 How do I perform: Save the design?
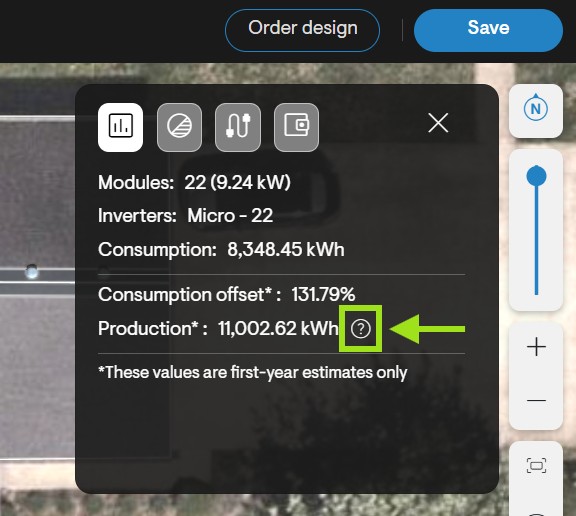pyautogui.click(x=488, y=30)
